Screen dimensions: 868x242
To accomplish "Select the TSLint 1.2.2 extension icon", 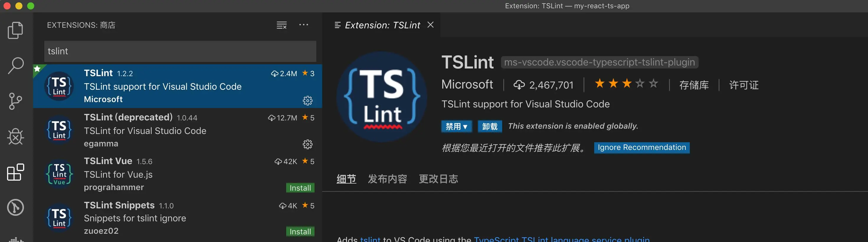I will [59, 86].
